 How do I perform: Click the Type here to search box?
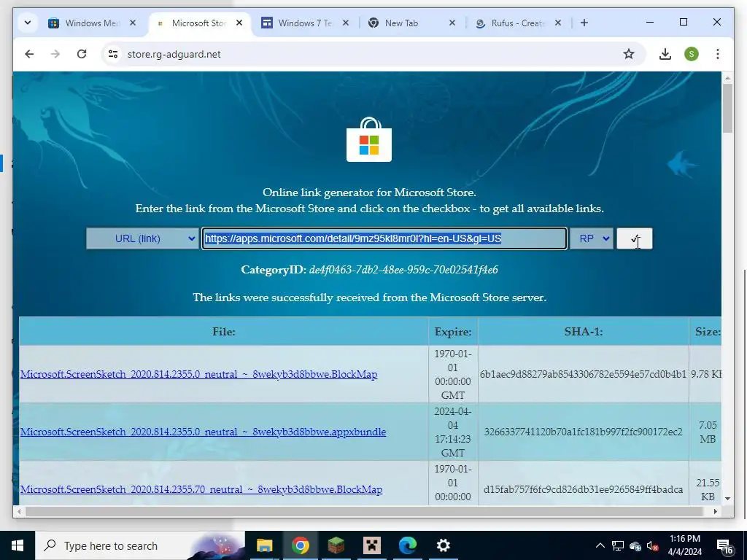coord(140,545)
